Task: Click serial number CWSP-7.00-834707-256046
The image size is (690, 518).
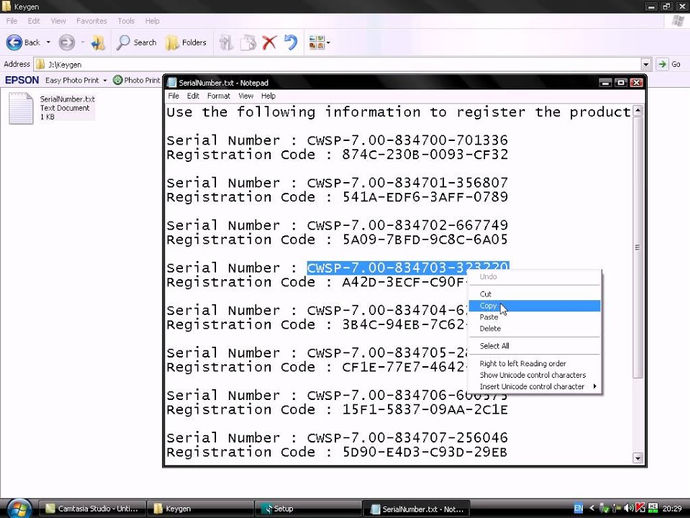Action: click(407, 437)
